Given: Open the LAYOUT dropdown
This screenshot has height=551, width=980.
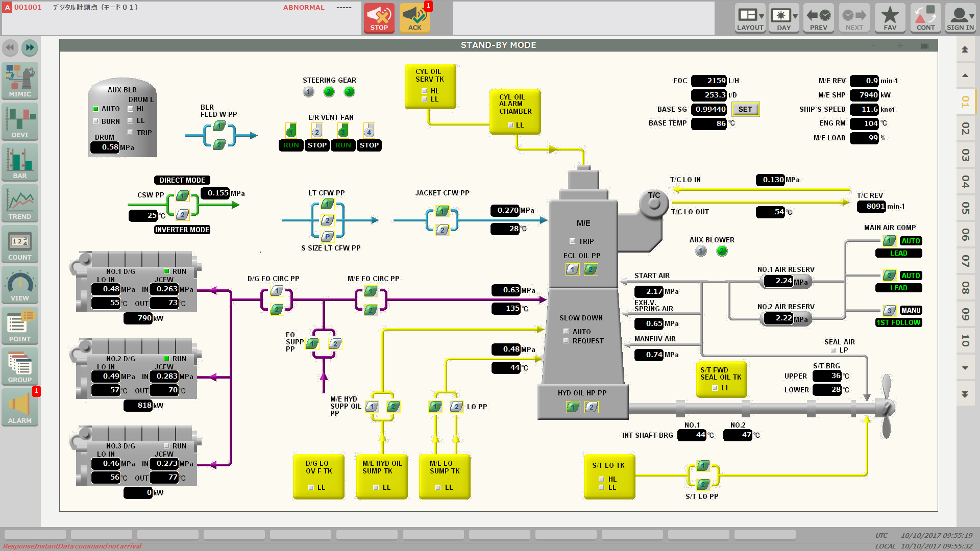Looking at the screenshot, I should click(750, 18).
